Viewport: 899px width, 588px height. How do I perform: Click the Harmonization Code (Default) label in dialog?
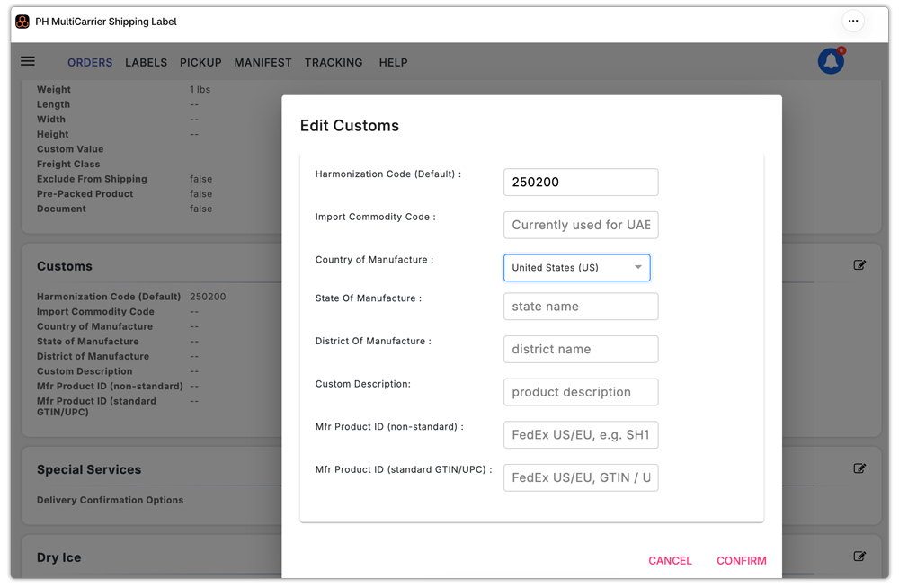click(388, 174)
